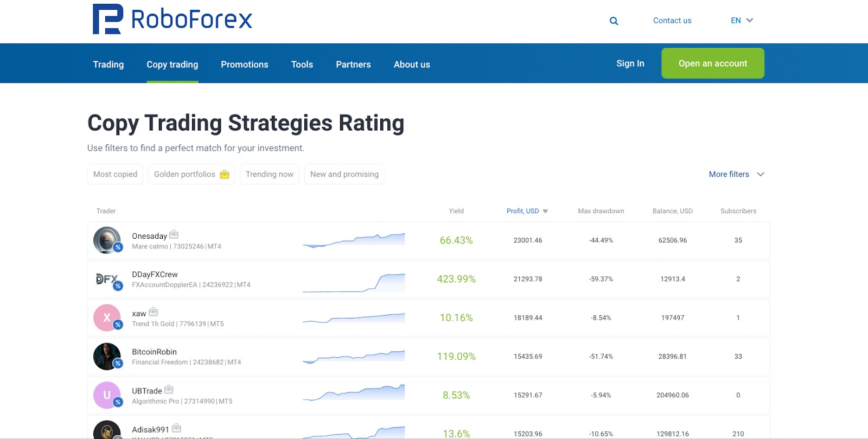Click Mare calmo | 73025246 | MT4 text
The width and height of the screenshot is (868, 439).
click(x=176, y=246)
